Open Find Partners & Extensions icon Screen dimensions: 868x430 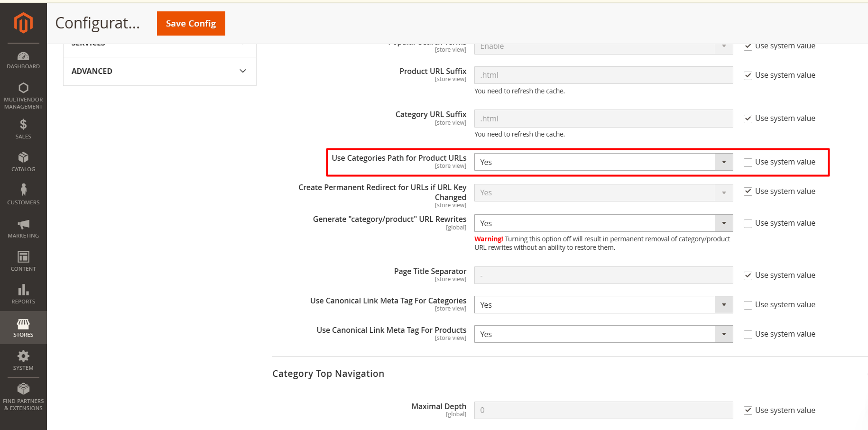pyautogui.click(x=23, y=389)
